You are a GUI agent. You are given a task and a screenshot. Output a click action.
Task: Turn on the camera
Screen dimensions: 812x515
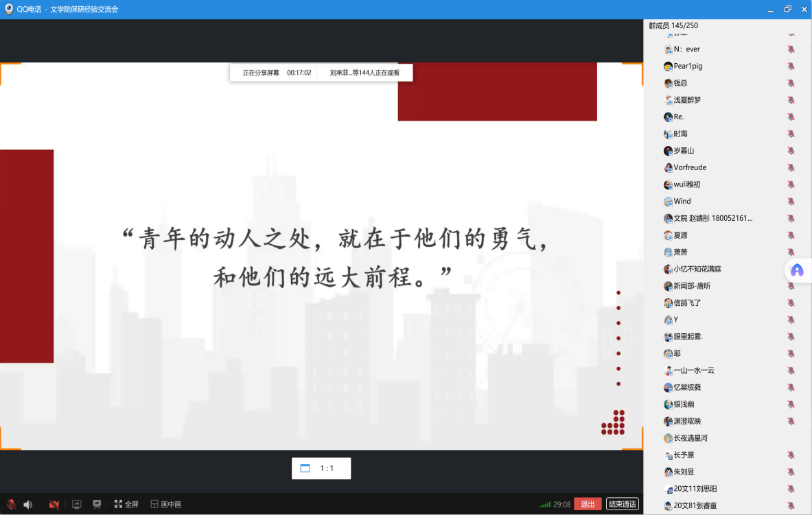click(x=54, y=505)
